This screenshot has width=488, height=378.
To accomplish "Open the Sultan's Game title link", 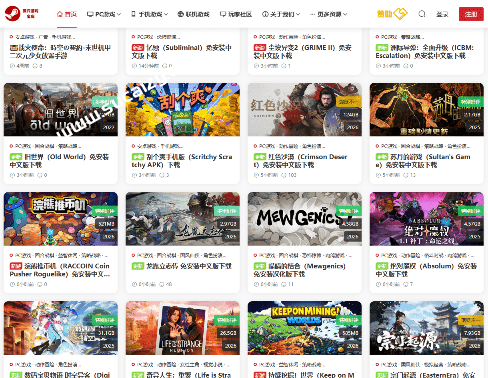I will tap(423, 161).
